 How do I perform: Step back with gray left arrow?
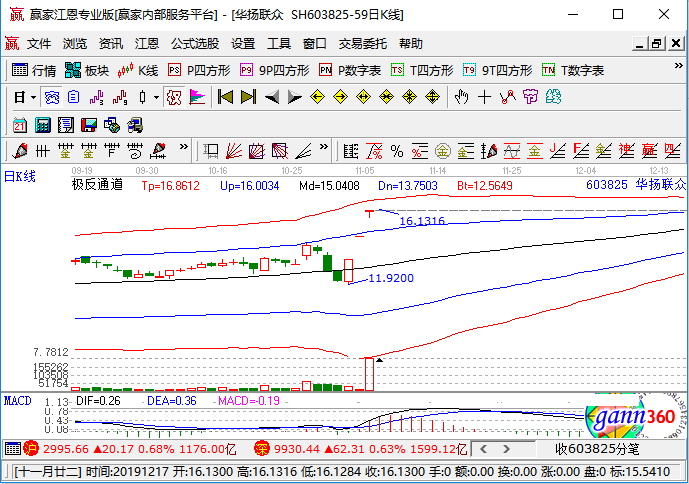click(272, 97)
